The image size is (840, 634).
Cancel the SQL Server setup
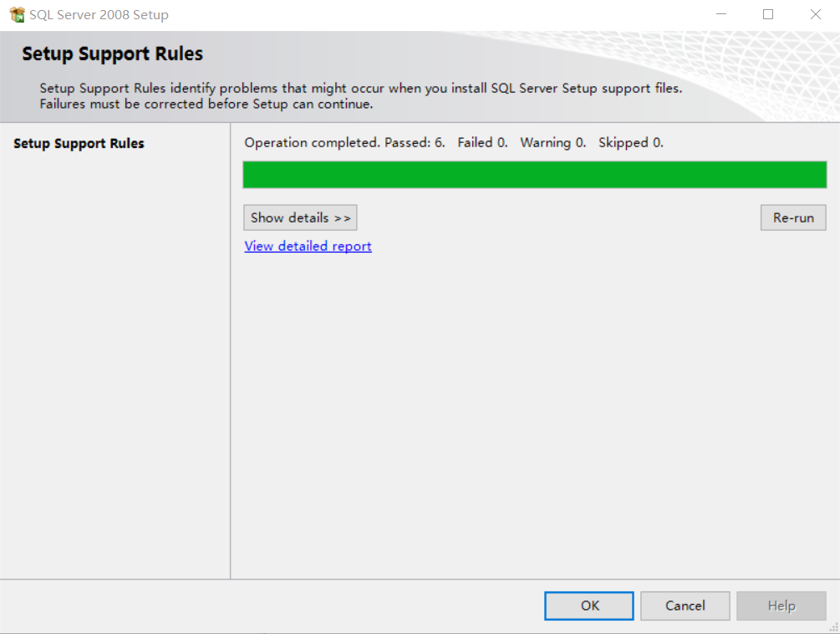coord(685,606)
